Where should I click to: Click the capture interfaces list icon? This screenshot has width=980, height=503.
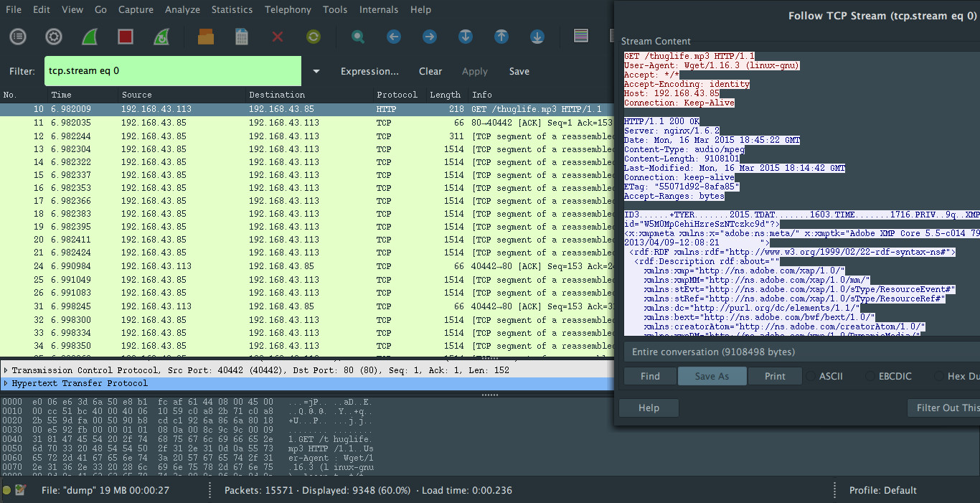[x=18, y=36]
